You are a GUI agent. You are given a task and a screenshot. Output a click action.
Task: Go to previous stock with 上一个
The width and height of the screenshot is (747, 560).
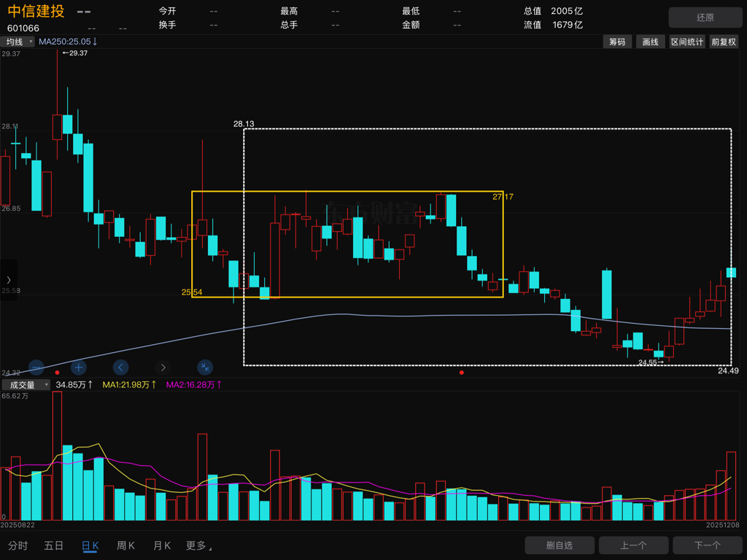[633, 545]
